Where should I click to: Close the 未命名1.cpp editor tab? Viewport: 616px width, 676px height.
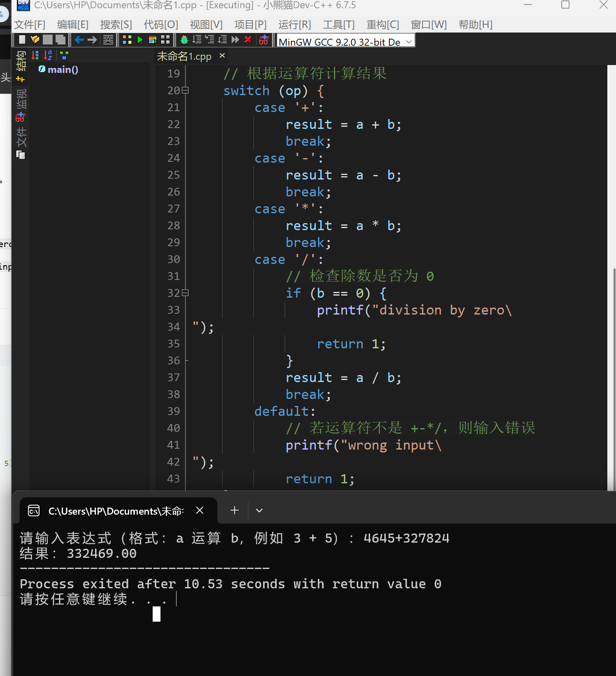tap(222, 55)
